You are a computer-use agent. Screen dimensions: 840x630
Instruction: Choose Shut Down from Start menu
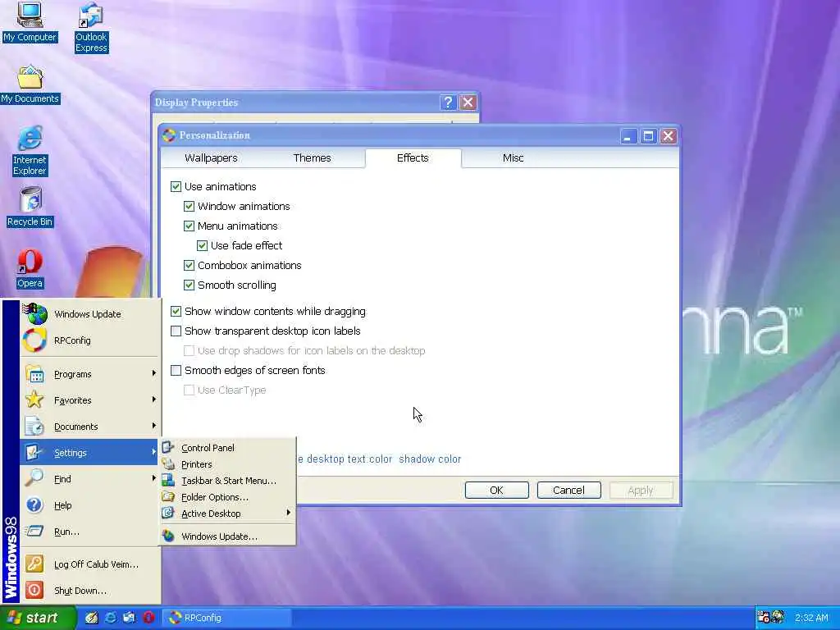90,591
